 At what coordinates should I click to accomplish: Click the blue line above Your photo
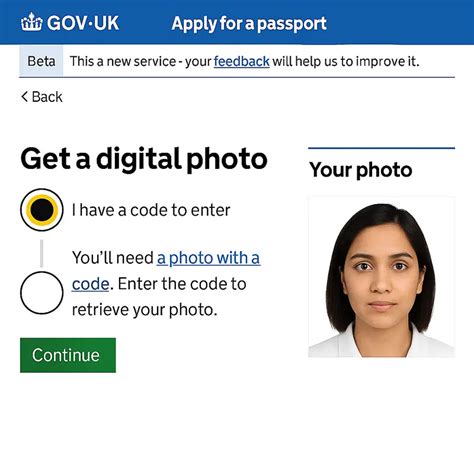(x=381, y=148)
